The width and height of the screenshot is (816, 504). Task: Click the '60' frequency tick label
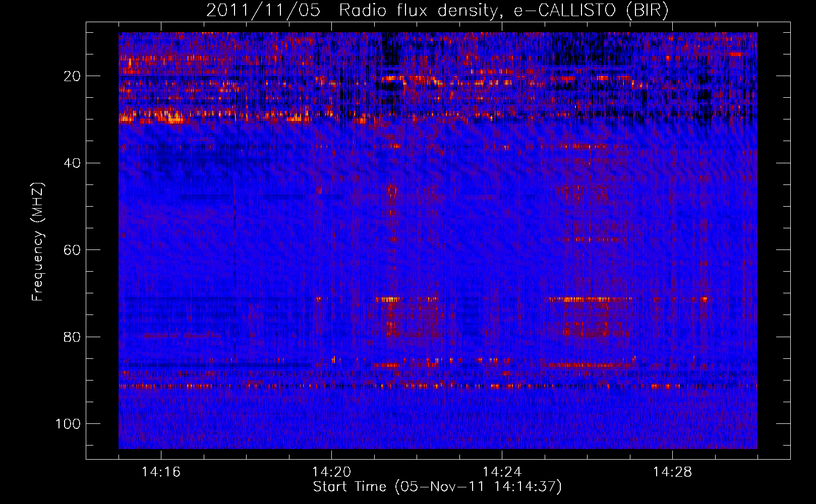click(73, 250)
